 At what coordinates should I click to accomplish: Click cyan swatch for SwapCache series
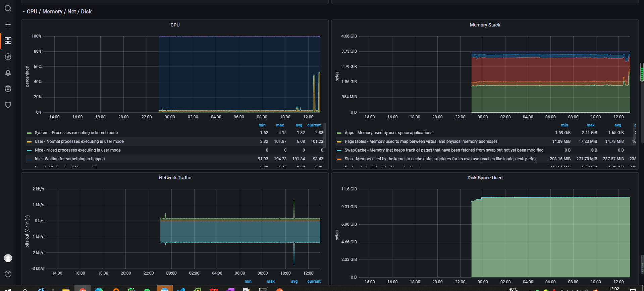339,151
